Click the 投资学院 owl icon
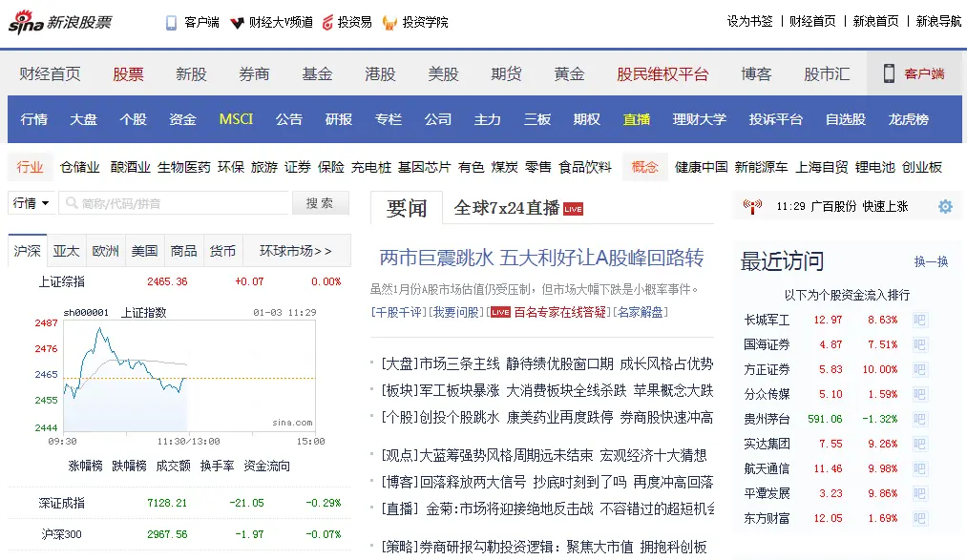Viewport: 967px width, 560px height. tap(389, 23)
